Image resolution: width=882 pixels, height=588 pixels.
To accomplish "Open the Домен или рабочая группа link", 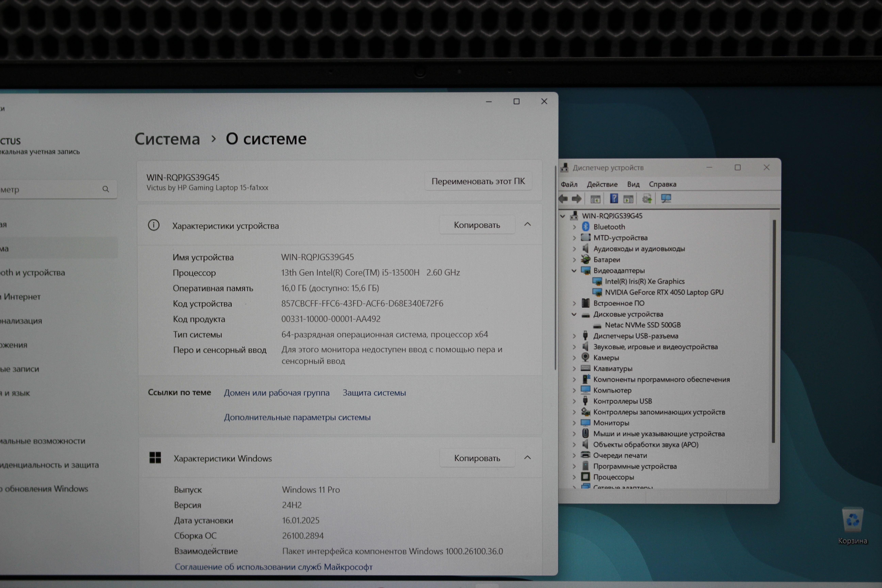I will point(277,393).
